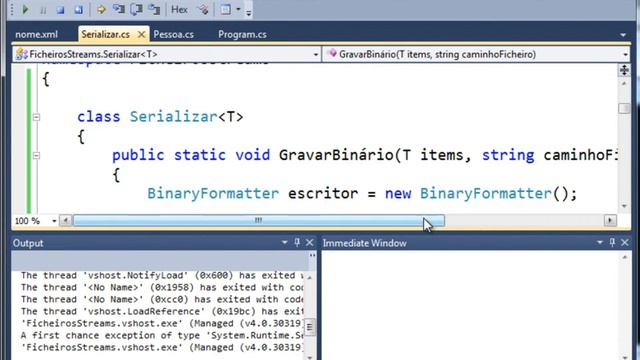Click the editor horizontal scroll right arrow
640x360 pixels.
tap(610, 221)
